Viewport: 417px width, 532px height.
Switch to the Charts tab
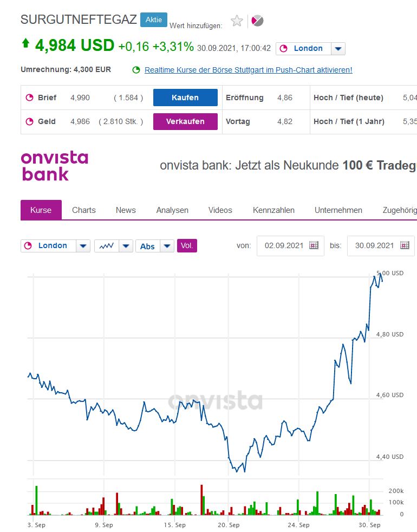84,210
